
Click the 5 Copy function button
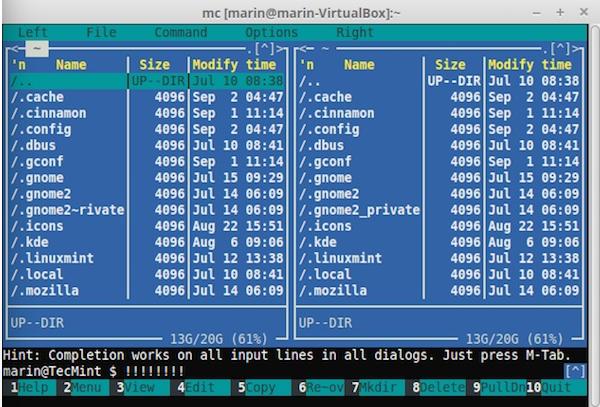tap(257, 387)
